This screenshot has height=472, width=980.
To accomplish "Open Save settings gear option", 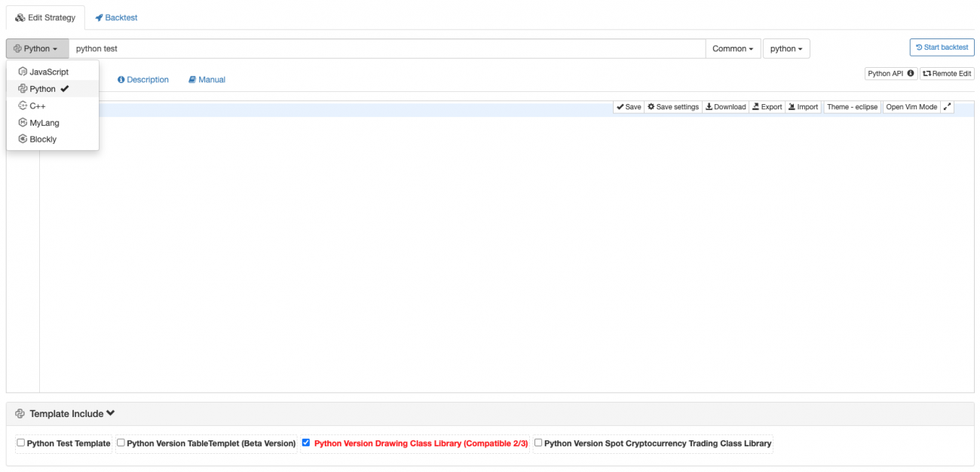I will [x=673, y=107].
